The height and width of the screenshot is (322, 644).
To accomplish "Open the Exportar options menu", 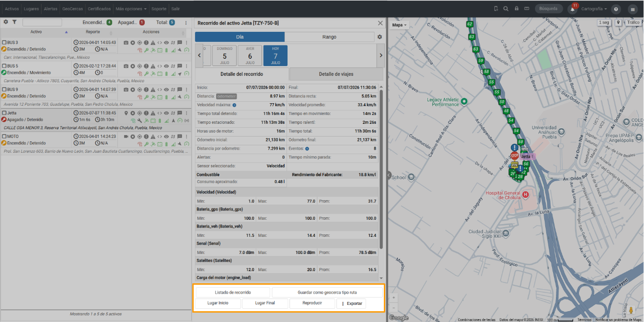I will point(351,303).
